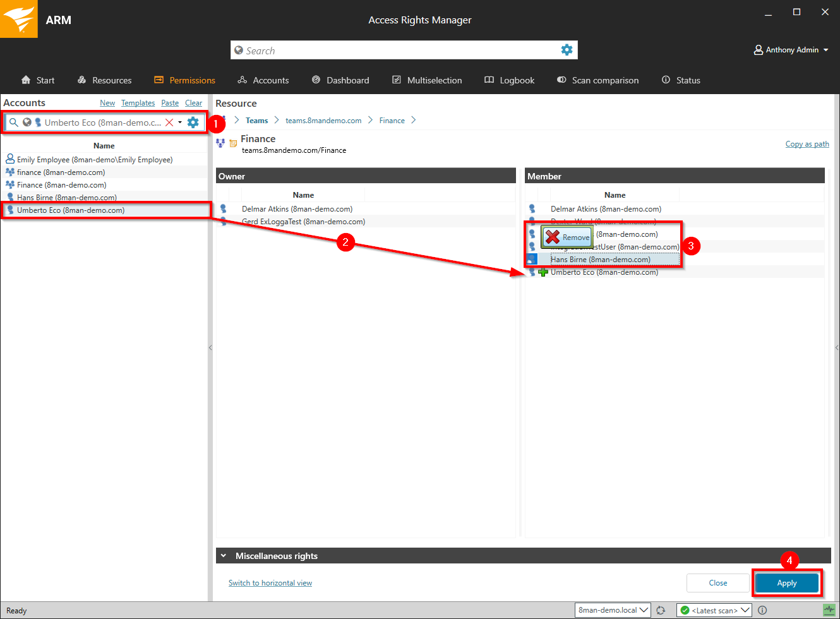Viewport: 840px width, 619px height.
Task: Click Switch to horizontal view link
Action: click(270, 583)
